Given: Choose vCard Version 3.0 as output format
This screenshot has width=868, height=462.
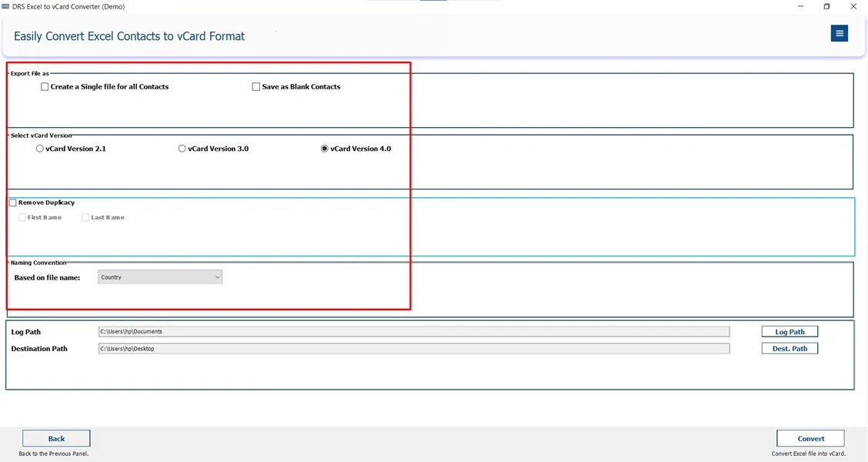Looking at the screenshot, I should click(x=182, y=148).
